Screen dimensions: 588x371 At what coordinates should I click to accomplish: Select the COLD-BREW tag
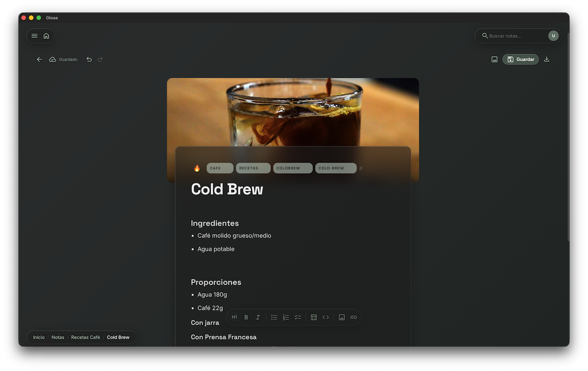coord(336,168)
